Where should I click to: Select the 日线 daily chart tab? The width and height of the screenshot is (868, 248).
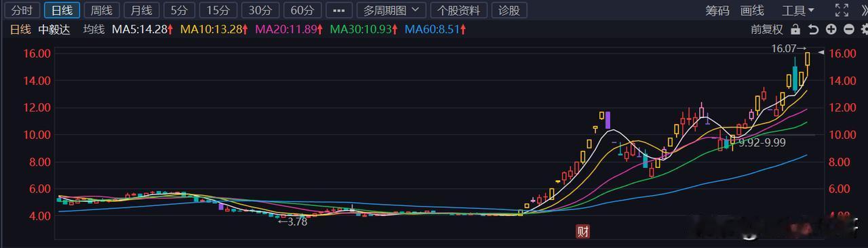click(x=62, y=10)
